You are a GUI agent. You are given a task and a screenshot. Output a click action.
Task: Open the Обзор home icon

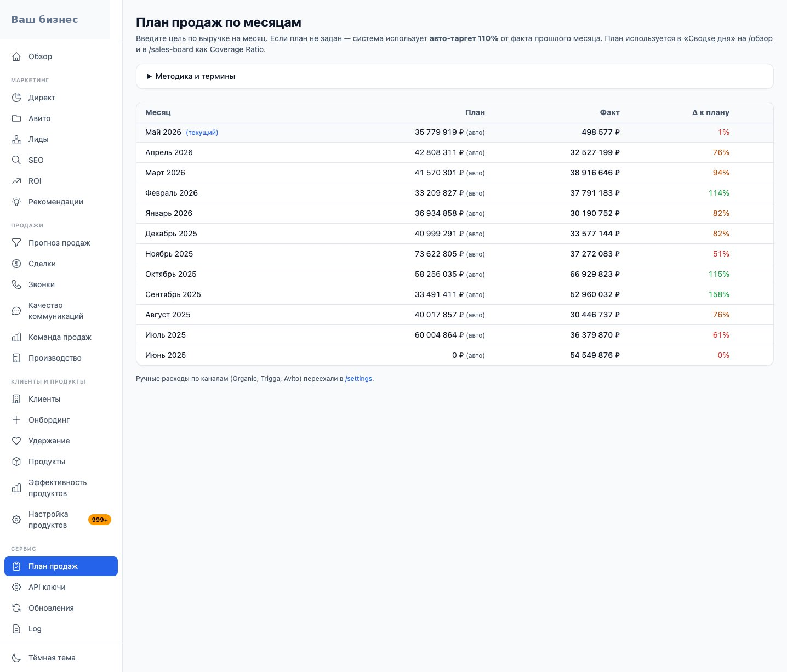coord(16,56)
